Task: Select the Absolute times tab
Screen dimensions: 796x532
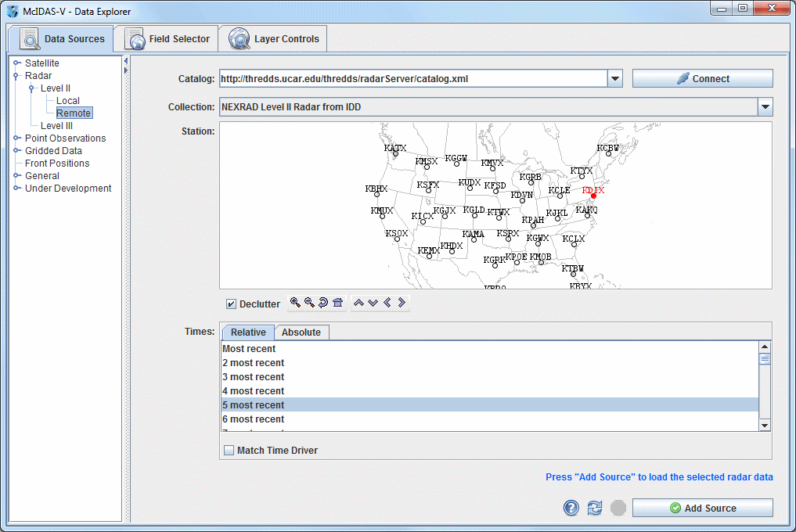Action: [x=301, y=332]
